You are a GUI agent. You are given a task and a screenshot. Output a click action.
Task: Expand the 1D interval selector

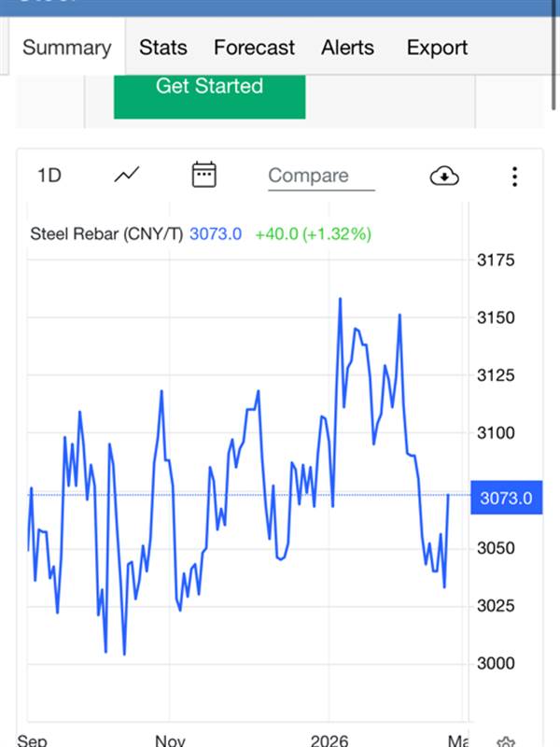click(x=49, y=175)
